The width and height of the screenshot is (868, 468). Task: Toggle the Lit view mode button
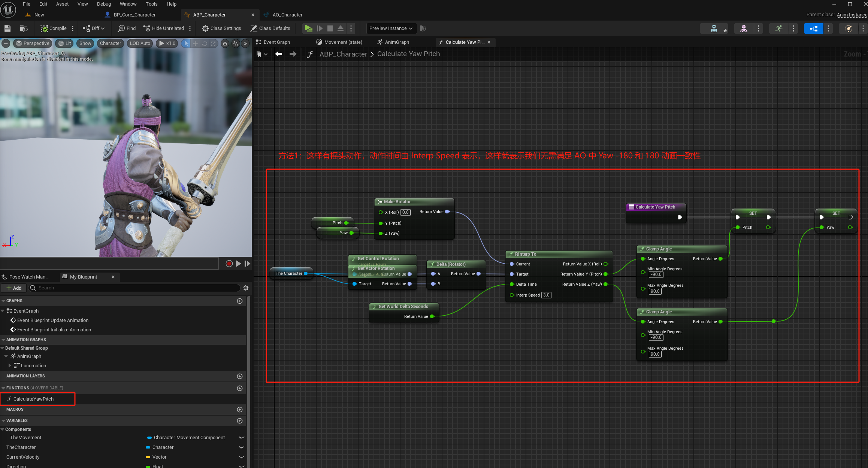tap(65, 43)
